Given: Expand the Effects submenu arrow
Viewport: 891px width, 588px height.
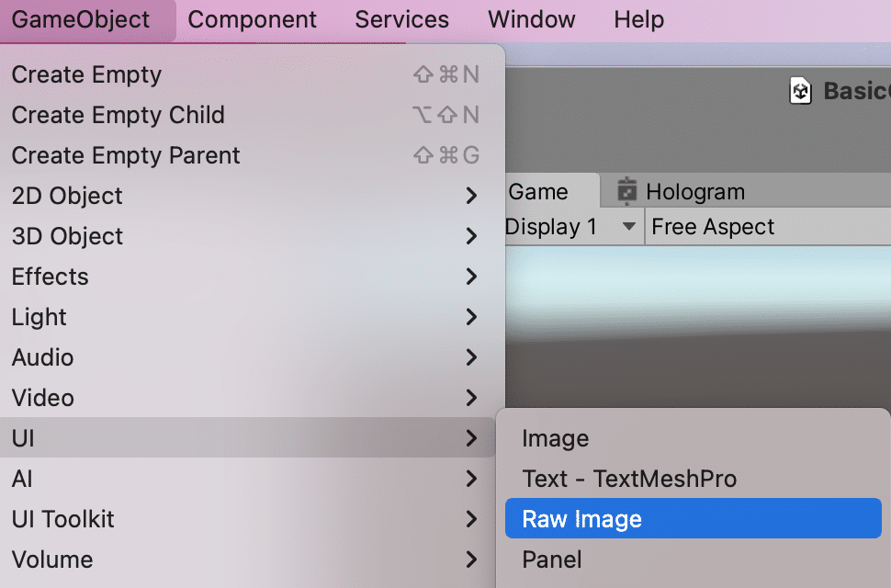Looking at the screenshot, I should 471,277.
